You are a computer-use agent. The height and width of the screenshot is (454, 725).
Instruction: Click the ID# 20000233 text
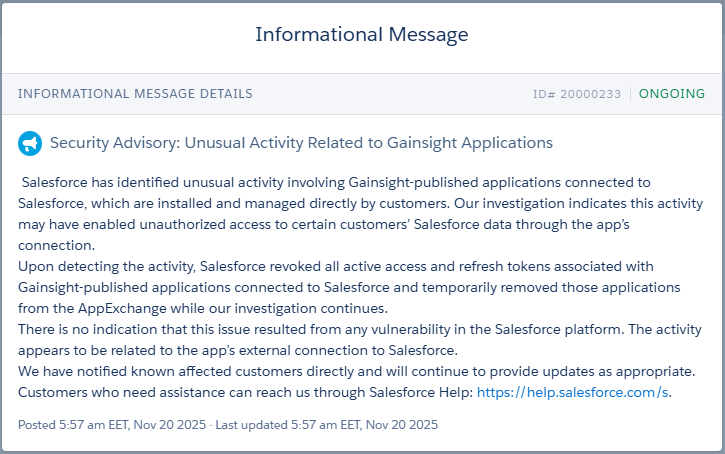click(577, 94)
